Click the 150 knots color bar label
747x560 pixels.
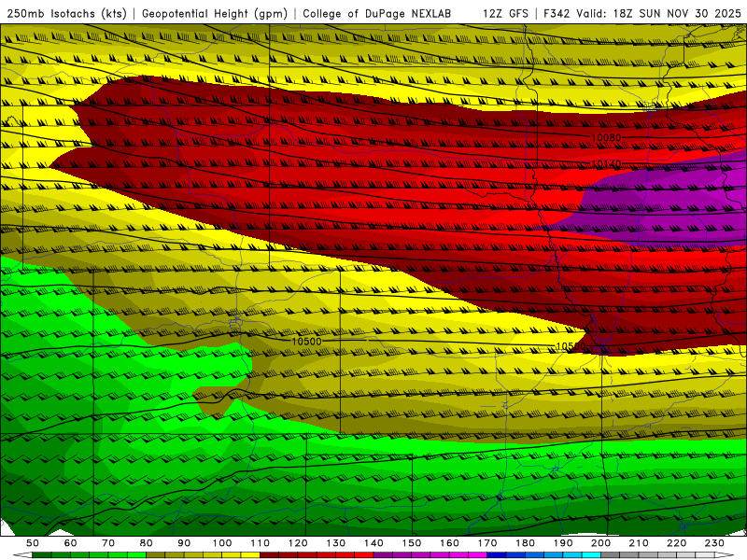pyautogui.click(x=412, y=543)
